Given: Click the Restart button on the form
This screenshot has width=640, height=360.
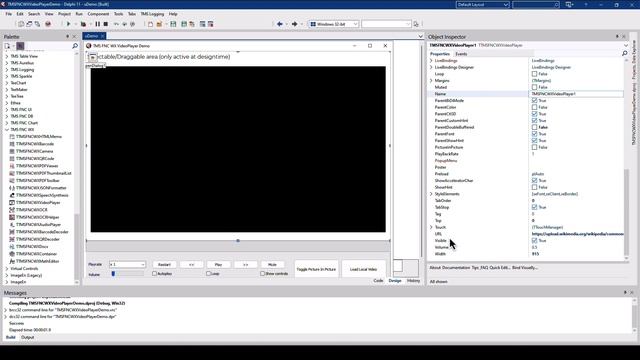Looking at the screenshot, I should point(164,264).
